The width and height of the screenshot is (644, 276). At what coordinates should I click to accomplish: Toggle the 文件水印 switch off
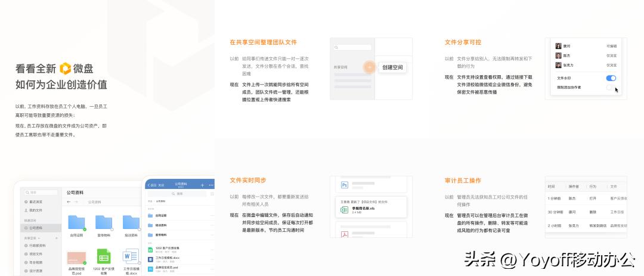click(x=611, y=78)
